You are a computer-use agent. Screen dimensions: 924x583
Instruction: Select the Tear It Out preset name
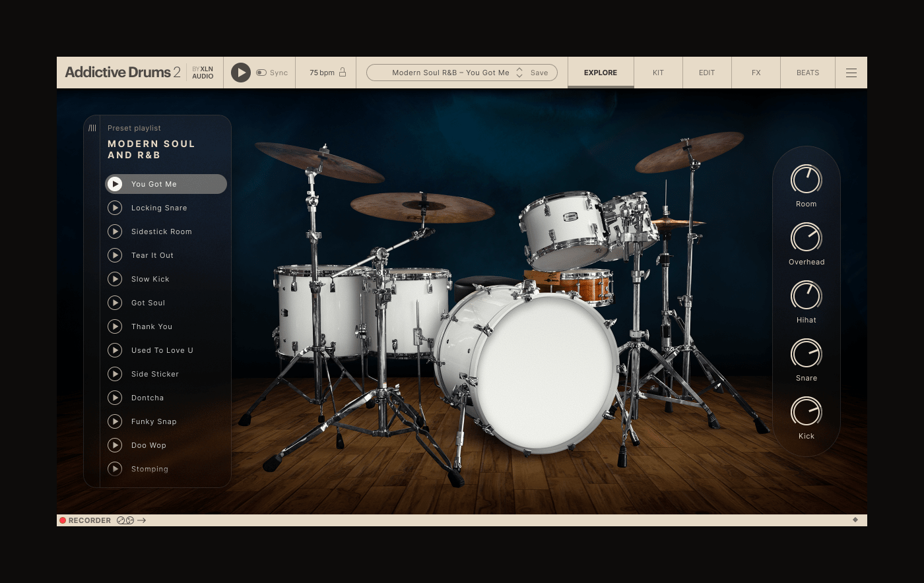152,255
